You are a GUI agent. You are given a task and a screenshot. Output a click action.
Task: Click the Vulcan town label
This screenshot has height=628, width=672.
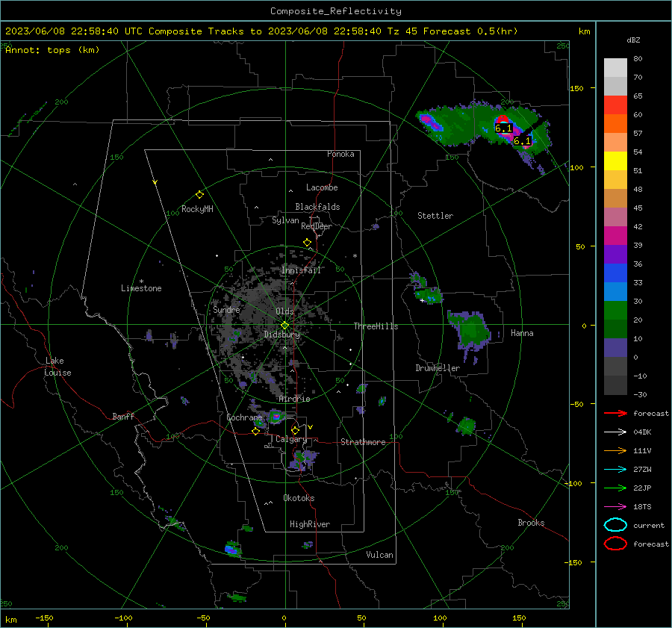click(380, 555)
